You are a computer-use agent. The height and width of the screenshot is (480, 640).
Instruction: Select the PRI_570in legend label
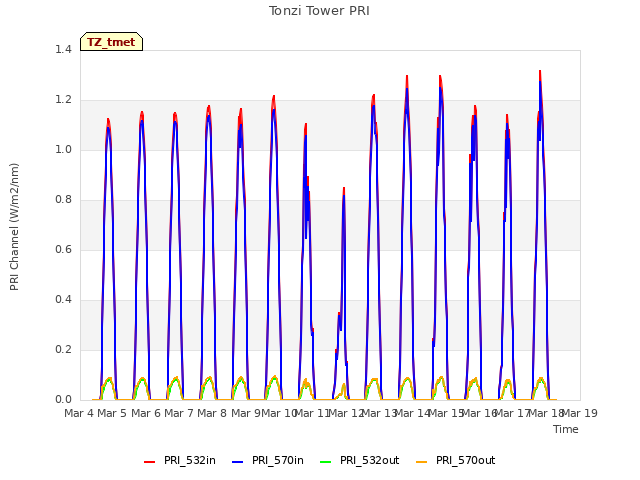click(278, 460)
